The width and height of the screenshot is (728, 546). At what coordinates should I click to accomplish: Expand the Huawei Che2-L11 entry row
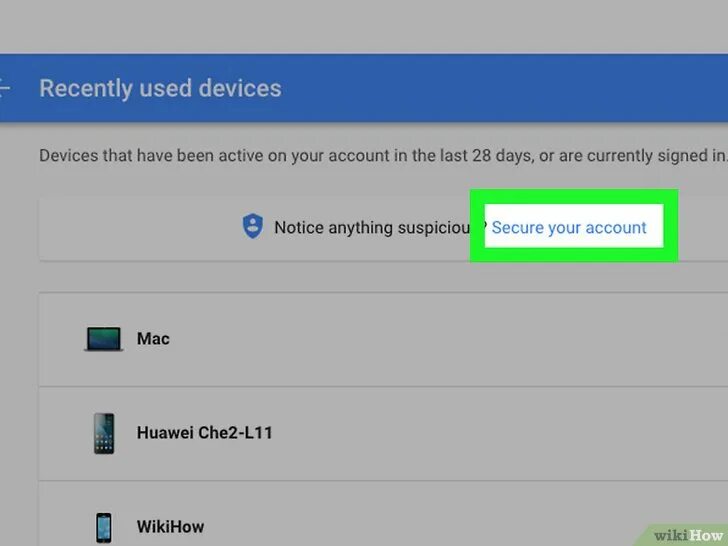(x=383, y=433)
